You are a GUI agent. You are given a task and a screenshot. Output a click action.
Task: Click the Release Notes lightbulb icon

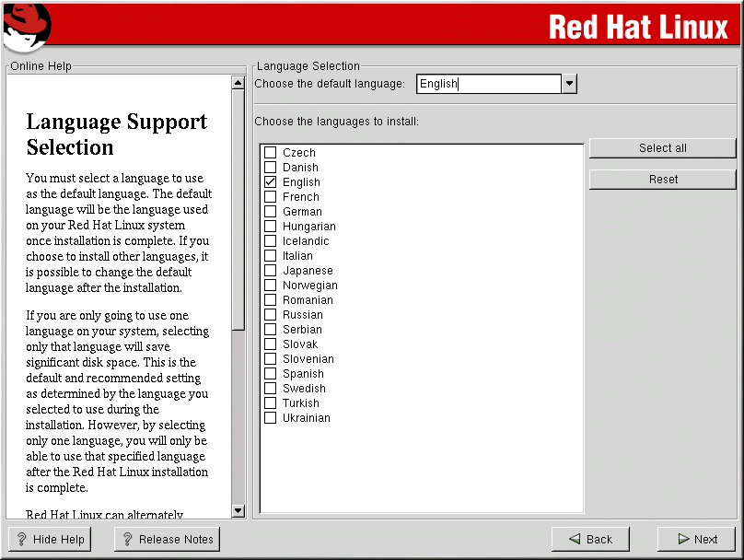(128, 539)
